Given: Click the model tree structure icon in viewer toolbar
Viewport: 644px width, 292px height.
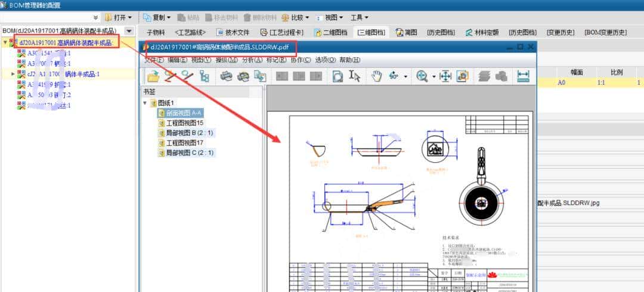Looking at the screenshot, I should tap(204, 76).
